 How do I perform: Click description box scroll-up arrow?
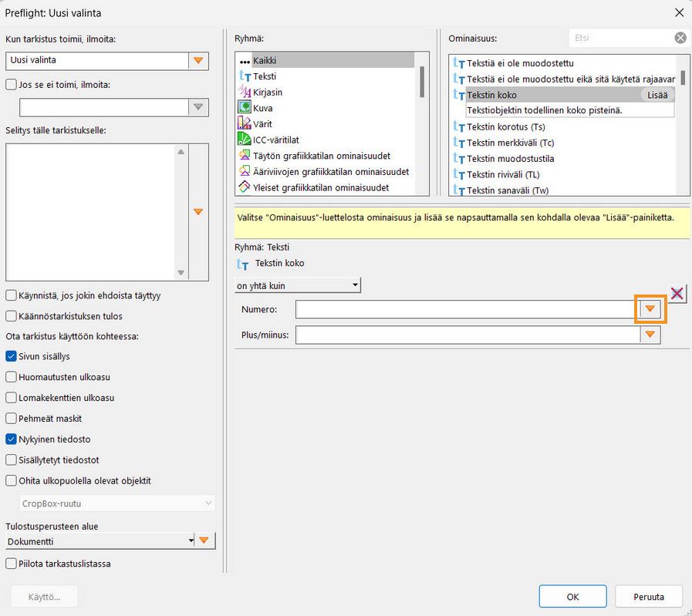click(181, 152)
